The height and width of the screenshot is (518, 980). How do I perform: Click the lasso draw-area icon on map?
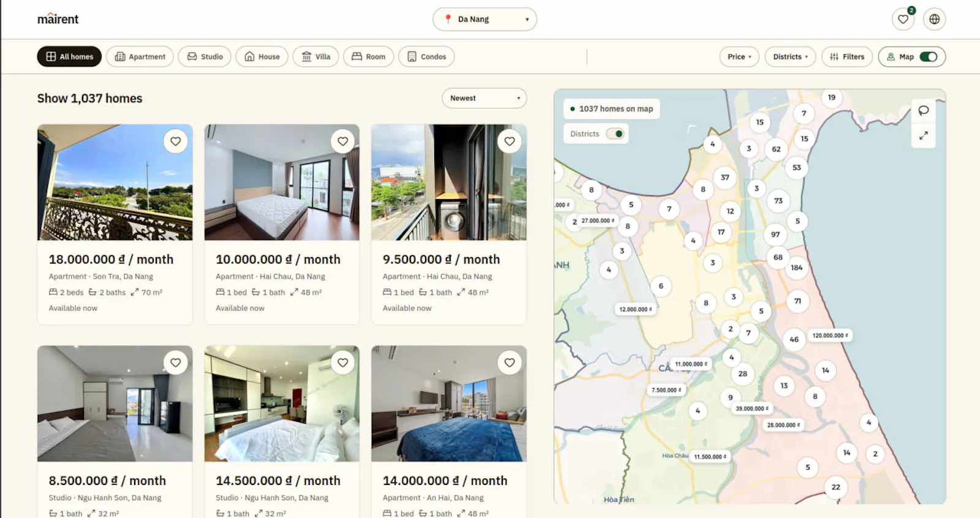coord(923,110)
